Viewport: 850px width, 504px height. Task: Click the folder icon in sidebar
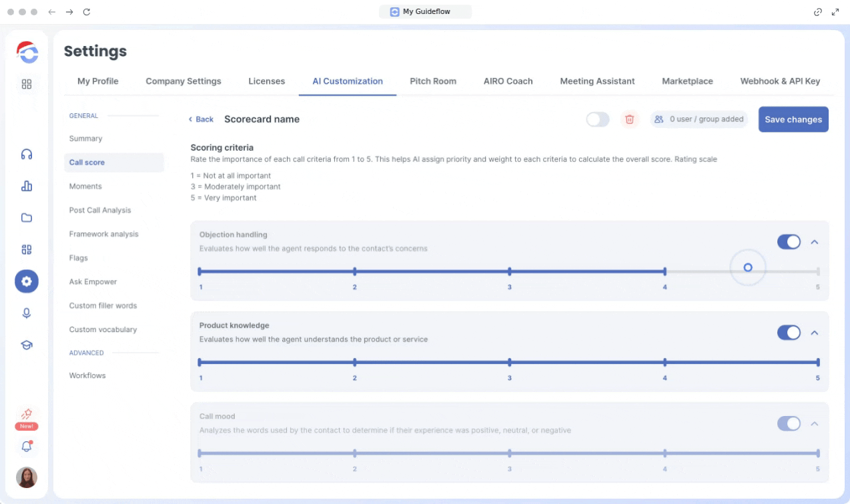pyautogui.click(x=27, y=218)
